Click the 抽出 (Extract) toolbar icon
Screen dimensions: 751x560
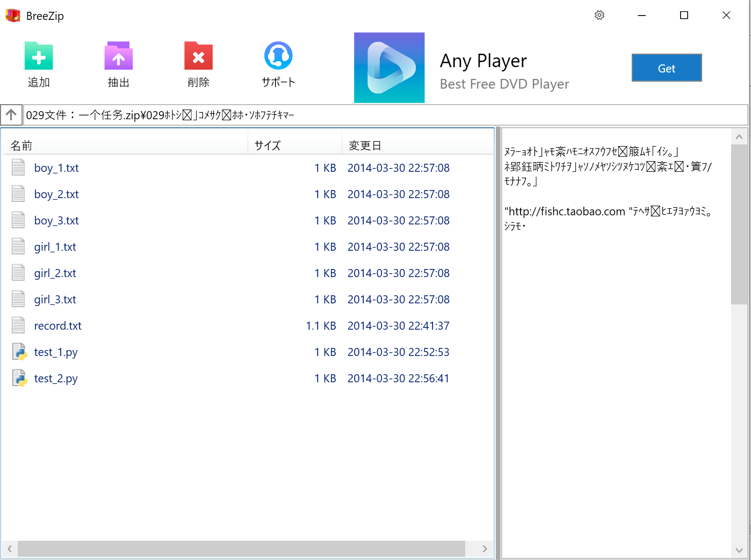pos(119,56)
